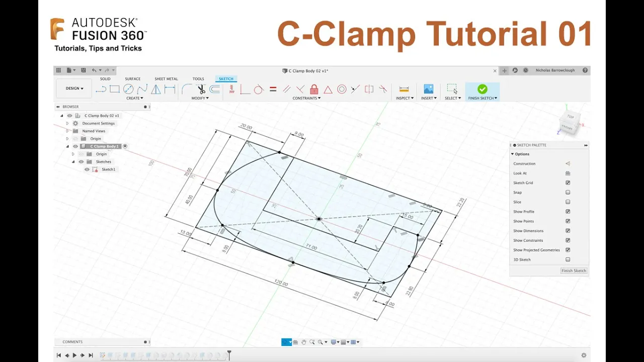644x362 pixels.
Task: Apply the Midpoint triangle constraint
Action: pyautogui.click(x=328, y=89)
